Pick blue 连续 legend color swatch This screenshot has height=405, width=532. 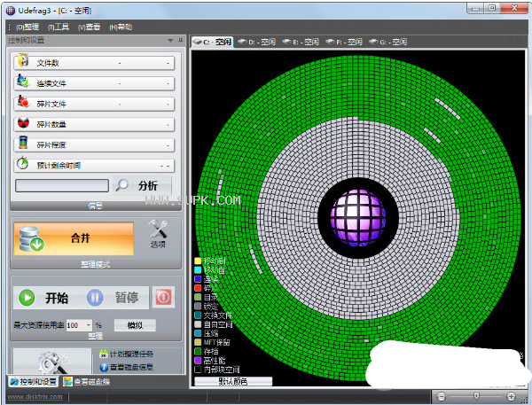[x=198, y=279]
